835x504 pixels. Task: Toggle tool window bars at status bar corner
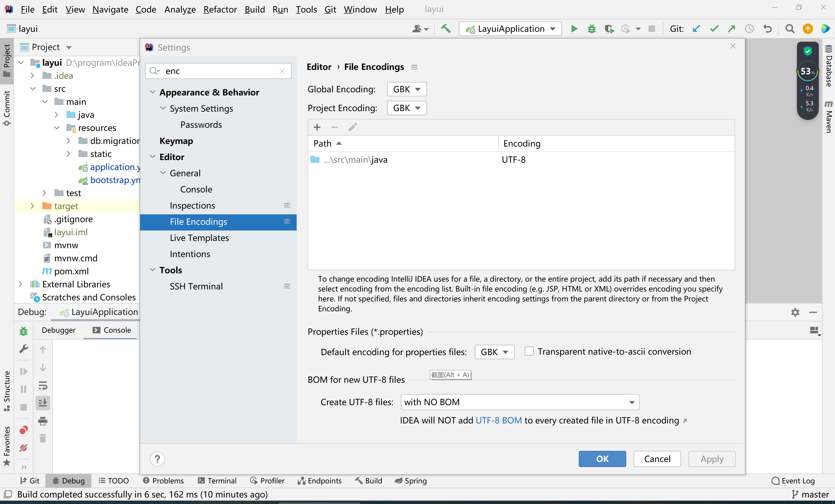coord(8,494)
